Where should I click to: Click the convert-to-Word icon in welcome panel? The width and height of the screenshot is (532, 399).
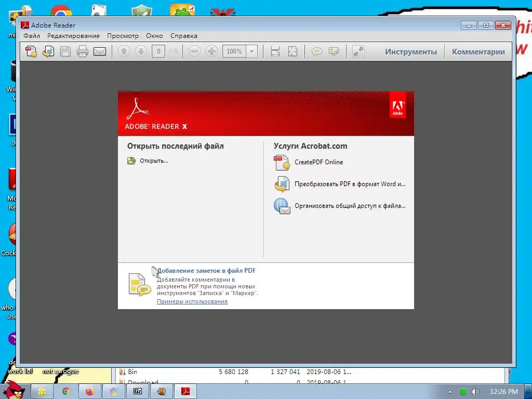pos(282,184)
